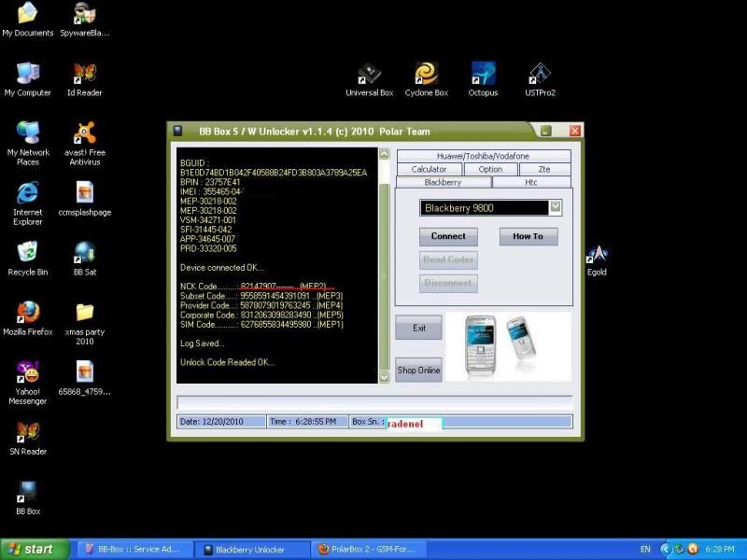This screenshot has height=560, width=747.
Task: Open the Blackberry 9800 model dropdown
Action: pos(556,207)
